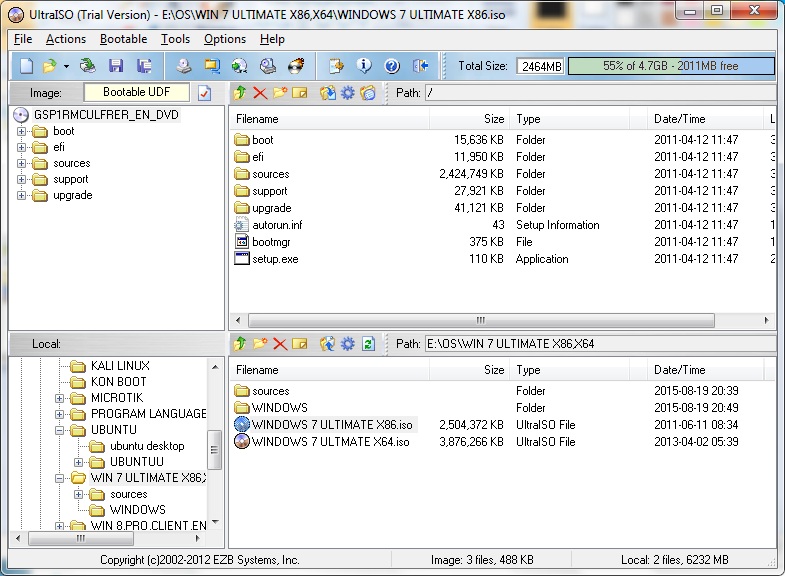Expand the UBUNTUU subfolder

[78, 462]
